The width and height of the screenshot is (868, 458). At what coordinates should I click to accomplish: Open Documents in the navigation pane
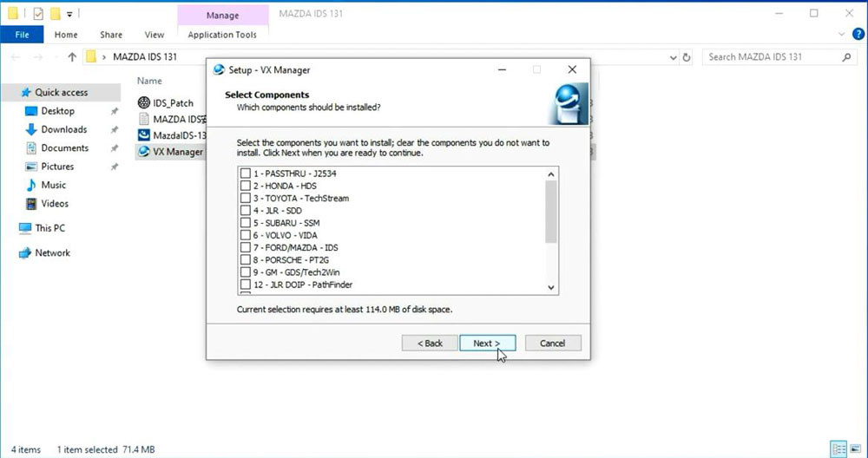click(x=65, y=147)
